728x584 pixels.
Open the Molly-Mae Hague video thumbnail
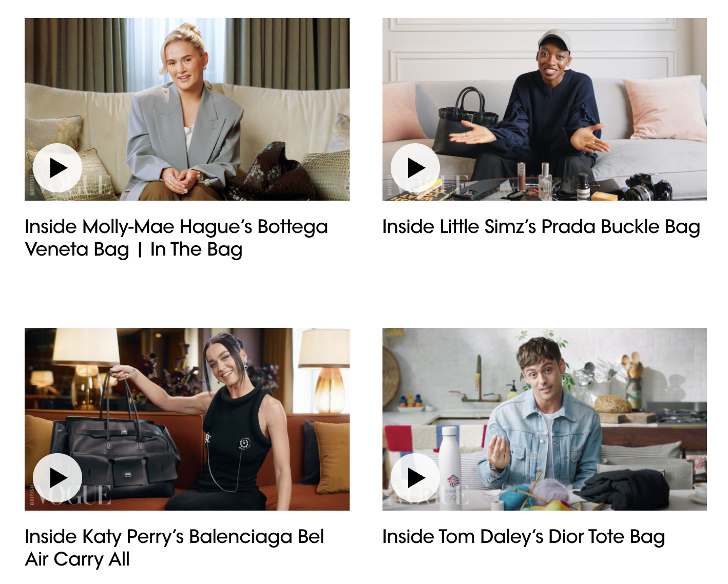[x=187, y=109]
